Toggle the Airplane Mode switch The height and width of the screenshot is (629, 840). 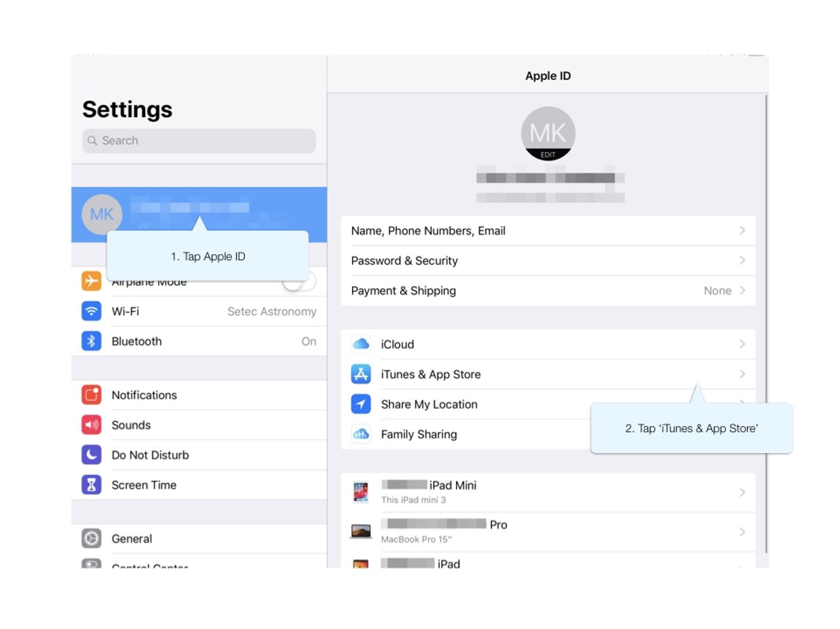(x=299, y=281)
